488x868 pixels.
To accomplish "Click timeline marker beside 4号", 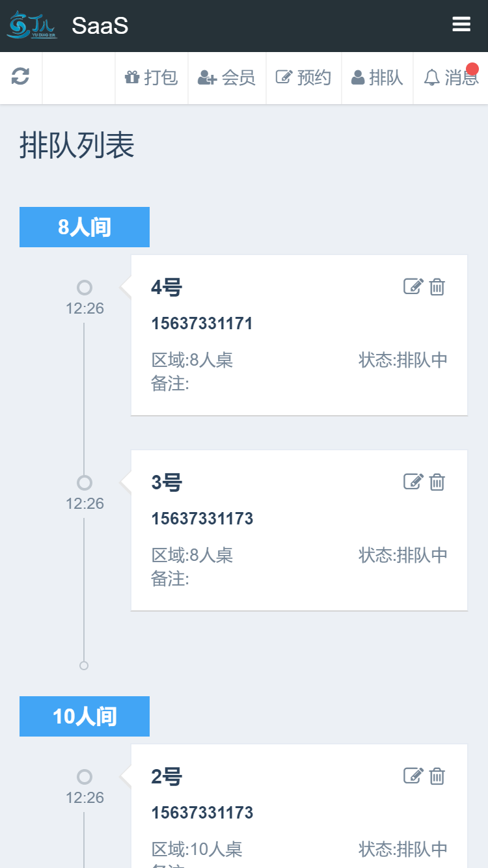I will (85, 288).
